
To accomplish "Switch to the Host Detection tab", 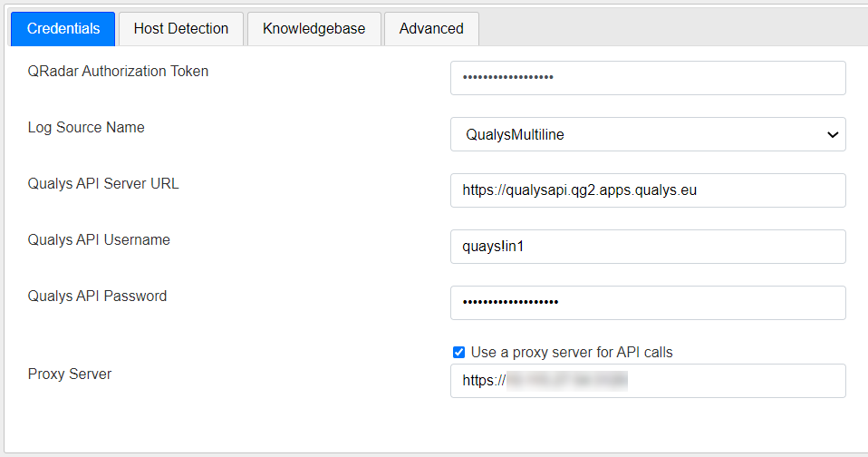I will pyautogui.click(x=180, y=28).
